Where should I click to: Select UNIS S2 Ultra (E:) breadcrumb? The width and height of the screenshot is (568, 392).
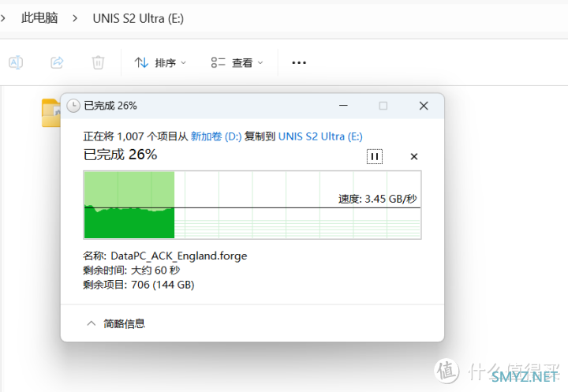point(138,18)
